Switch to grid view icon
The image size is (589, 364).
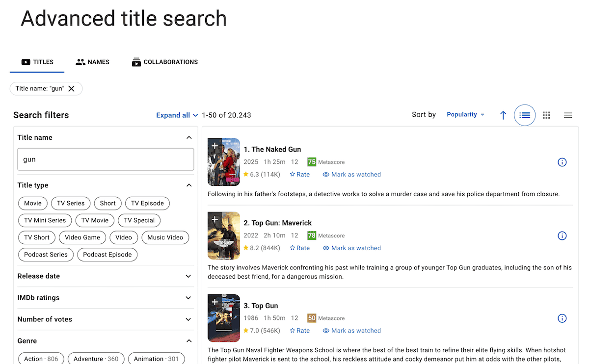pos(546,115)
